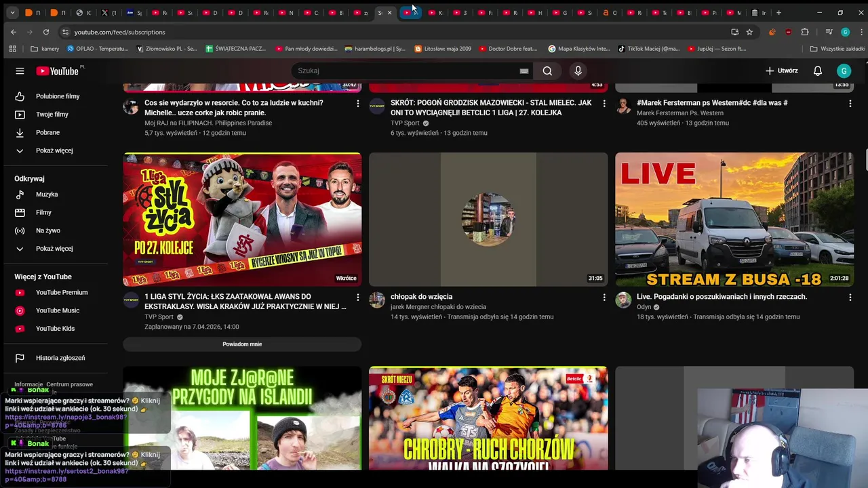868x488 pixels.
Task: Open YouTube Premium sidebar entry
Action: 62,292
